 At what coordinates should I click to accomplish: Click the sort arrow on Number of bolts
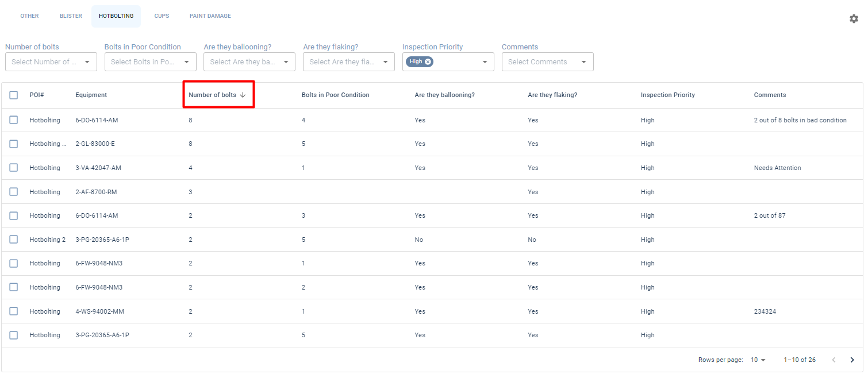(x=243, y=95)
